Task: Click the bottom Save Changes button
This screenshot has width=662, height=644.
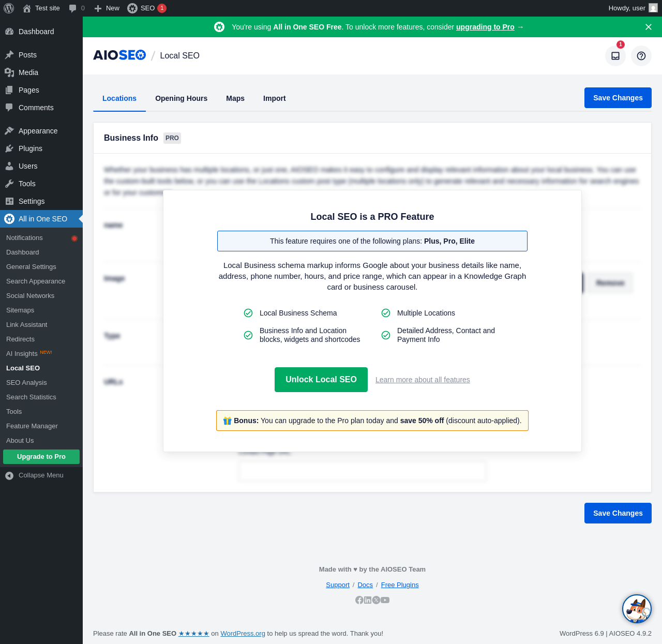Action: [x=618, y=513]
